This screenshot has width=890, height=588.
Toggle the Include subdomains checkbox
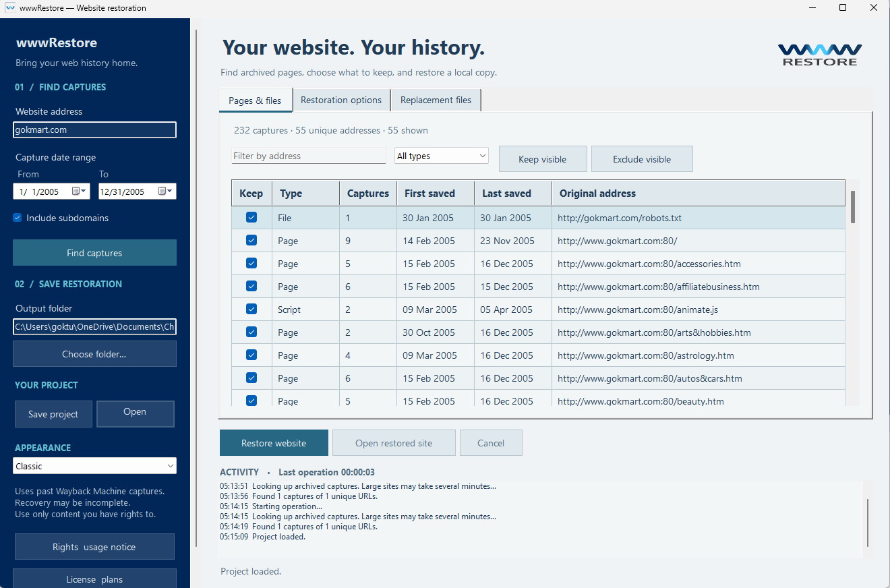pyautogui.click(x=18, y=218)
